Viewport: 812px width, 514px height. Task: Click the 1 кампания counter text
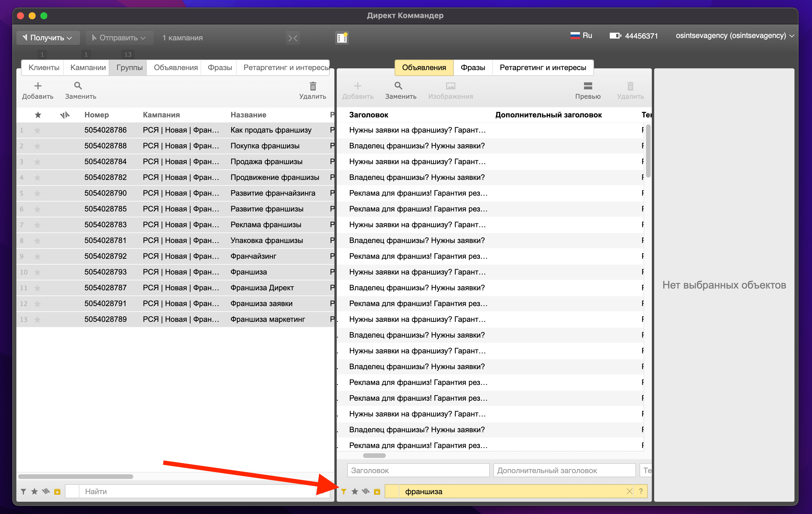pos(182,38)
